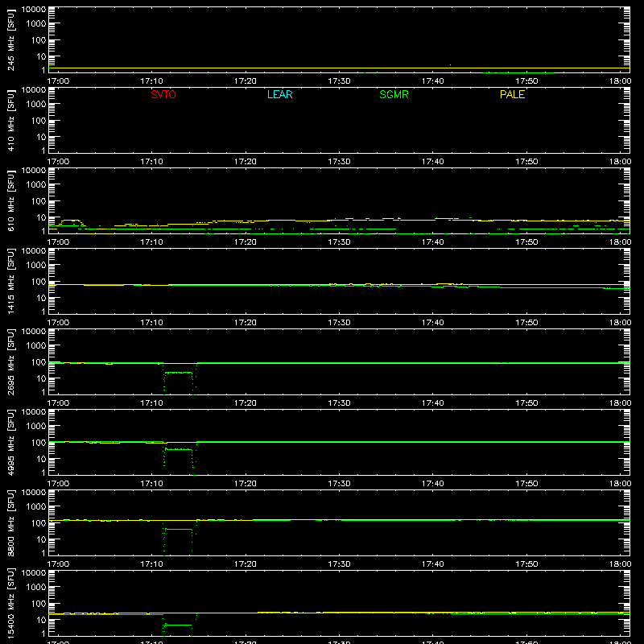Click 17:00 time label of the 4995 MHz plot
The height and width of the screenshot is (644, 644).
coord(58,484)
